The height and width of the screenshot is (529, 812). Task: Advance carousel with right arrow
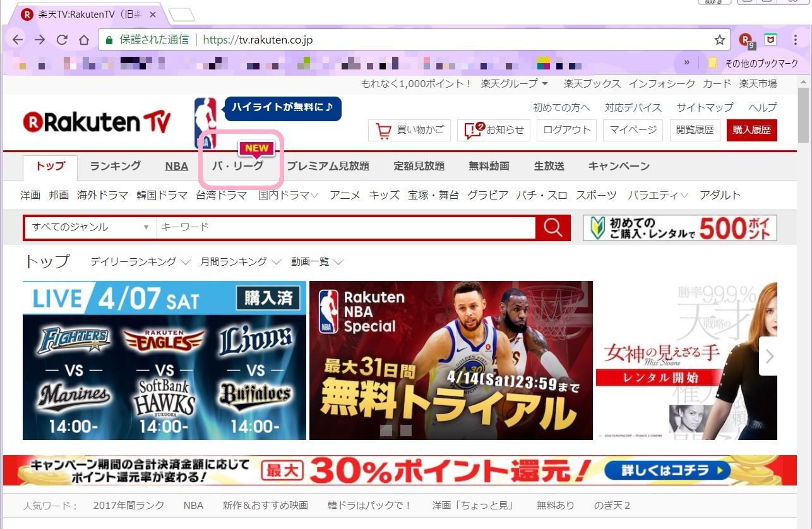tap(768, 356)
